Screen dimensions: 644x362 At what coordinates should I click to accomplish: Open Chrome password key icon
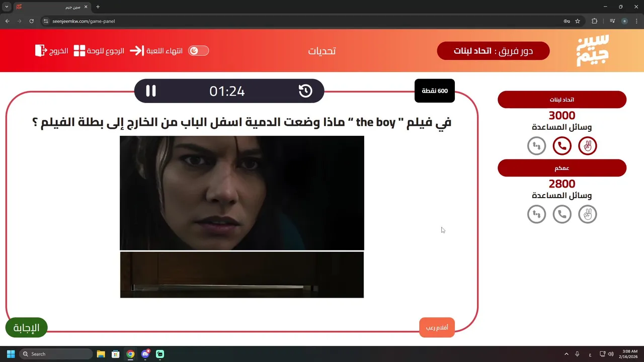click(x=567, y=21)
